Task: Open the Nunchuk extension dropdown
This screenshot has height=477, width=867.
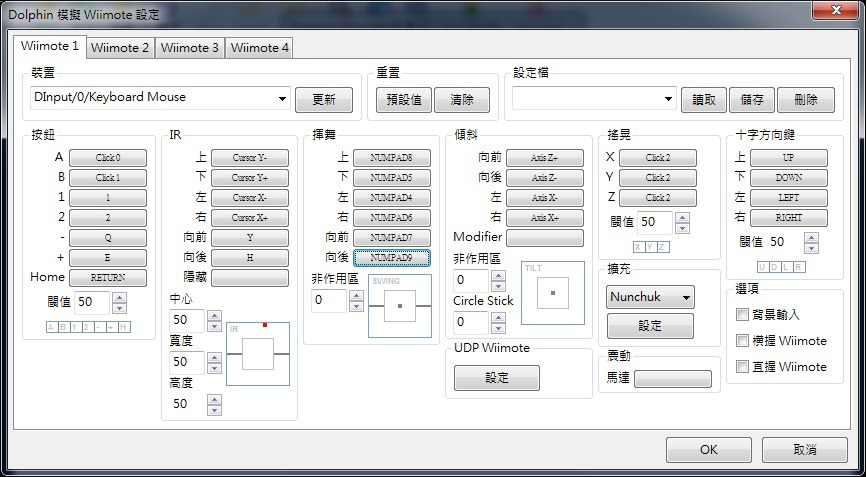Action: click(x=650, y=297)
